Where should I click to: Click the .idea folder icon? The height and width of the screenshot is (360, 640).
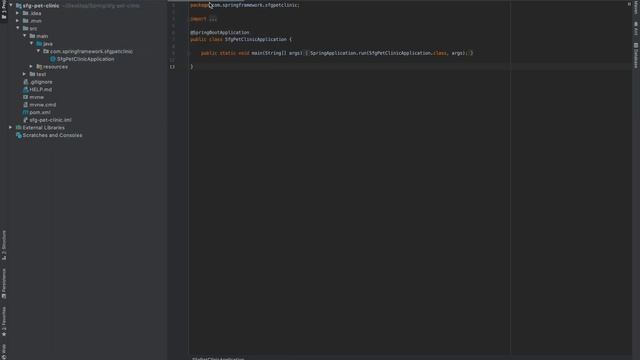(26, 13)
